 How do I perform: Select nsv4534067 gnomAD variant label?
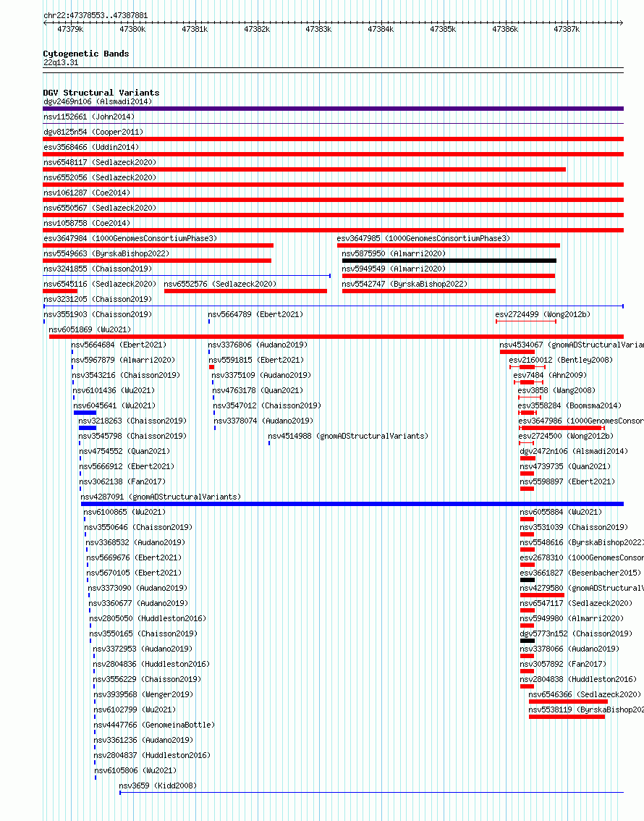[x=572, y=345]
